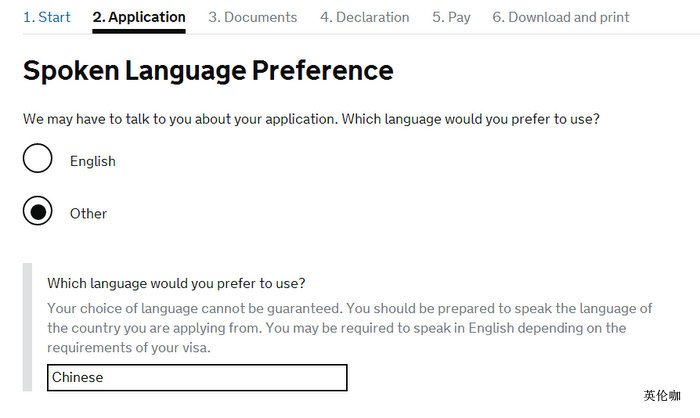Click the field label above the Chinese input

pos(176,283)
